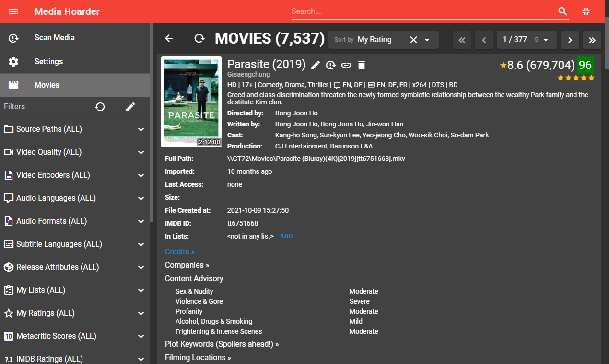Click the Movies clapperboard icon
This screenshot has width=609, height=364.
(x=13, y=85)
